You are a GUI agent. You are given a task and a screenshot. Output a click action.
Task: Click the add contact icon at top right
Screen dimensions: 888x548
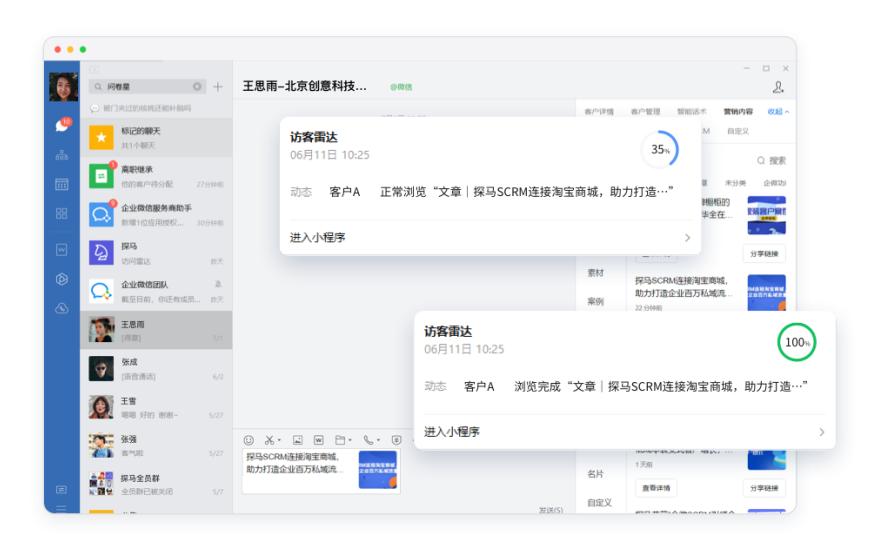(x=778, y=88)
